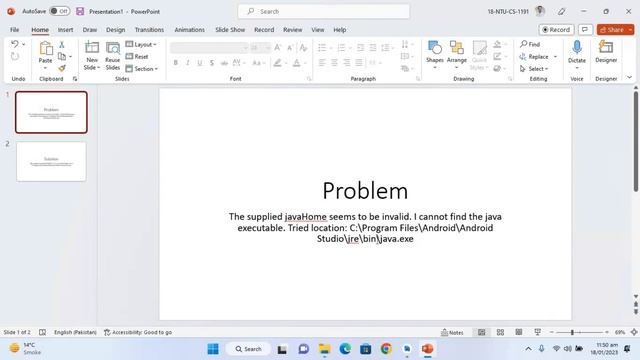Viewport: 640px width, 360px height.
Task: Switch to the Design tab
Action: [x=116, y=30]
